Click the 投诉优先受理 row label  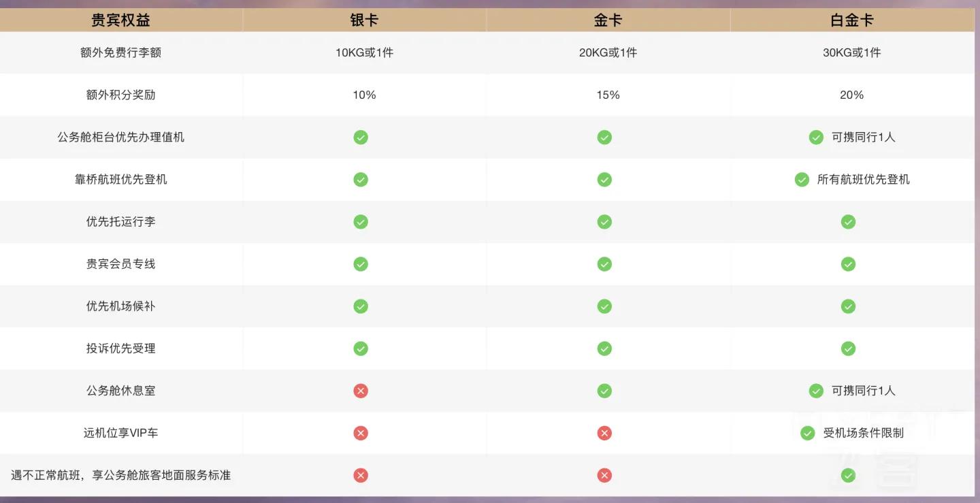[121, 348]
